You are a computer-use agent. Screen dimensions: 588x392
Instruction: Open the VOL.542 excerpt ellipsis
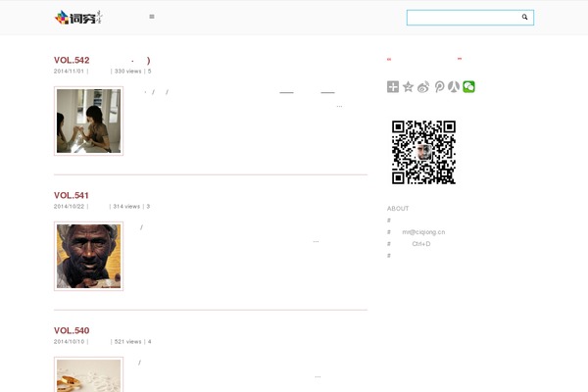click(339, 107)
